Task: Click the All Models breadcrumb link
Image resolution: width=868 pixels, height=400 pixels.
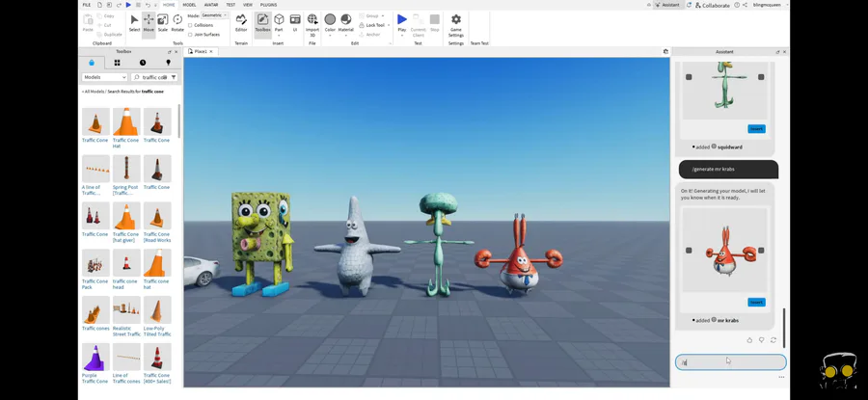Action: (93, 92)
